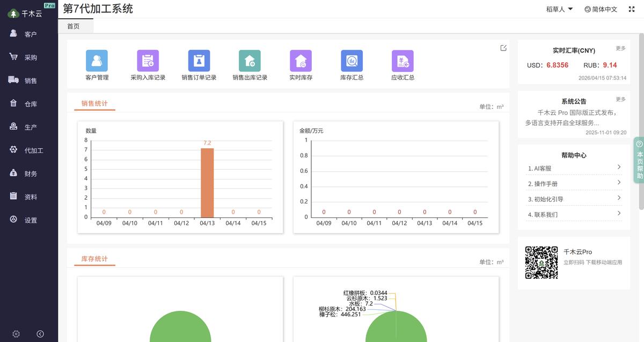Viewport: 644px width, 342px height.
Task: Click 更多 link in 实时汇率 panel
Action: click(620, 48)
